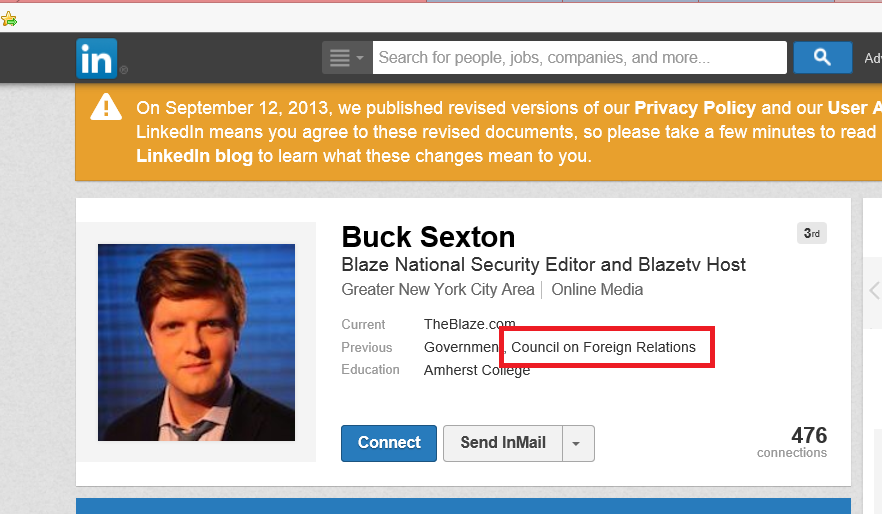Select the Online Media industry link
Screen dimensions: 882x514
click(x=597, y=290)
